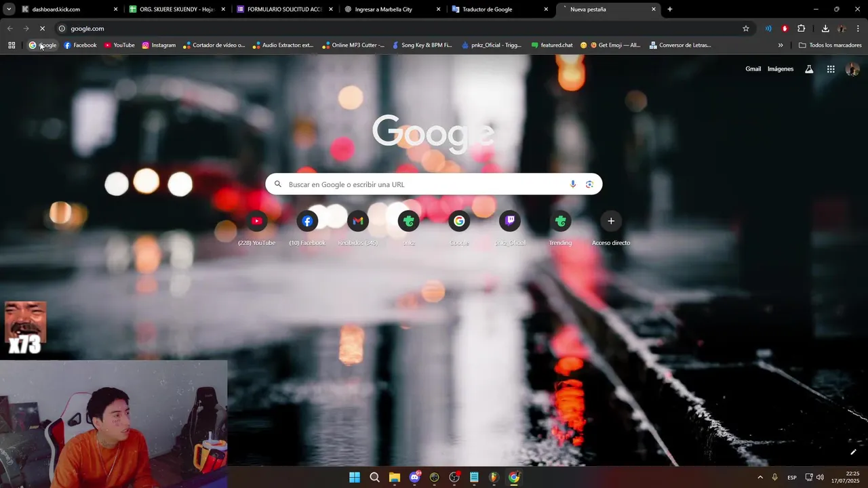Click the red recording extension icon

pyautogui.click(x=785, y=28)
